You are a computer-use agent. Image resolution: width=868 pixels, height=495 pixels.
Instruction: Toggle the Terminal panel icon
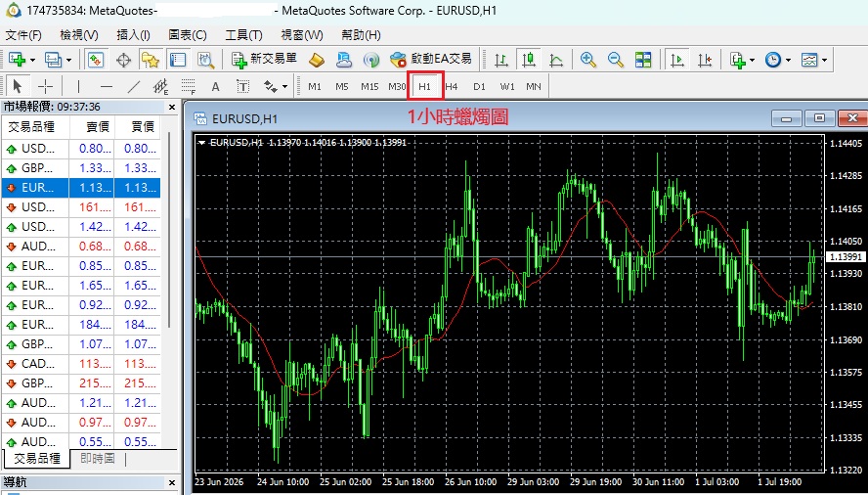(x=178, y=60)
